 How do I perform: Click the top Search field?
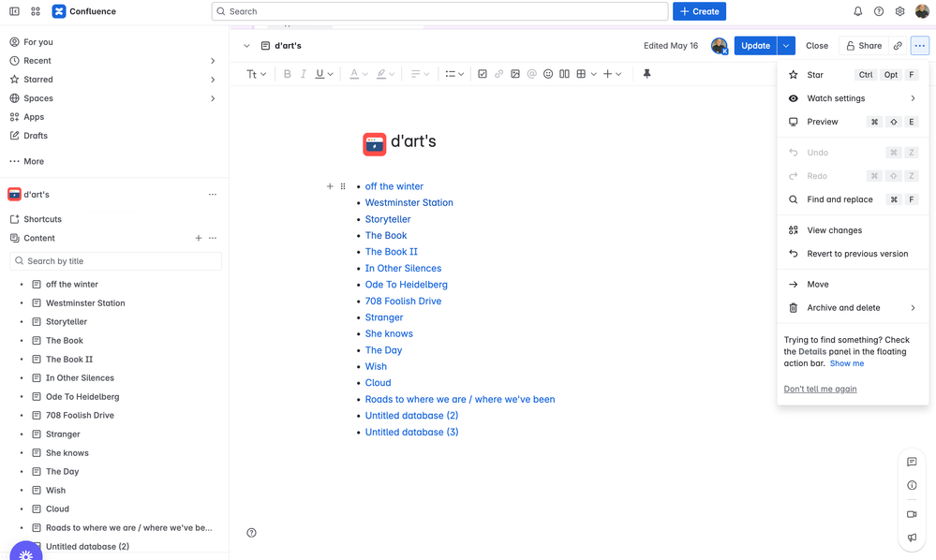(440, 11)
